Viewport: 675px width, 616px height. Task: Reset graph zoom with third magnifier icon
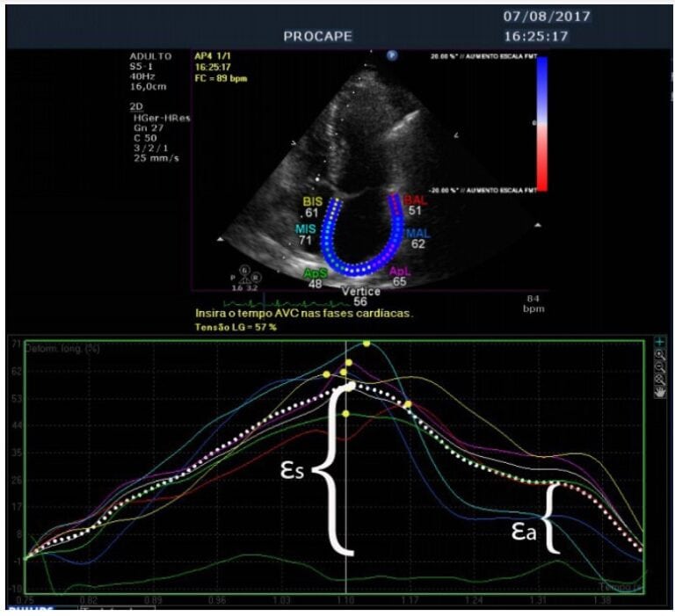(660, 378)
